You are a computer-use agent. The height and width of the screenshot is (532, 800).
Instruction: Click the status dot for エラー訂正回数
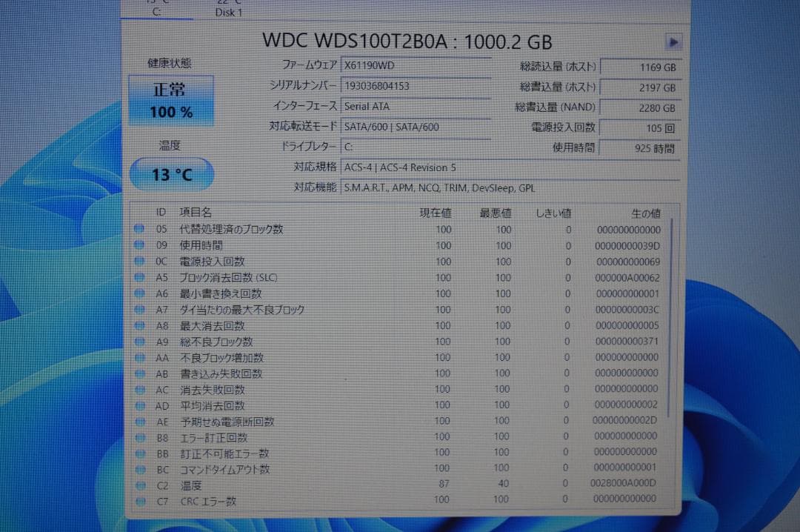click(139, 437)
